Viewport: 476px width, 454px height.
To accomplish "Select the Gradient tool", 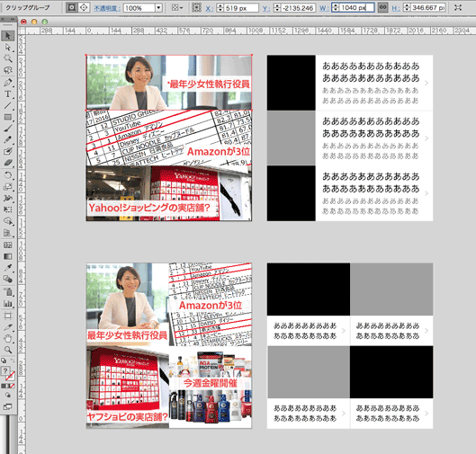I will point(8,256).
